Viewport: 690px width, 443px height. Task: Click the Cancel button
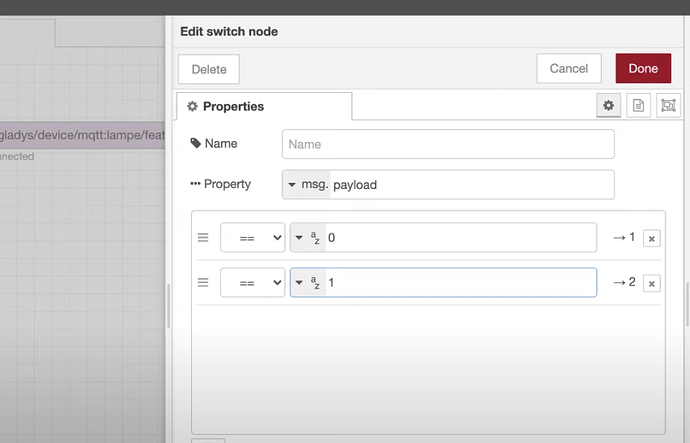click(569, 68)
